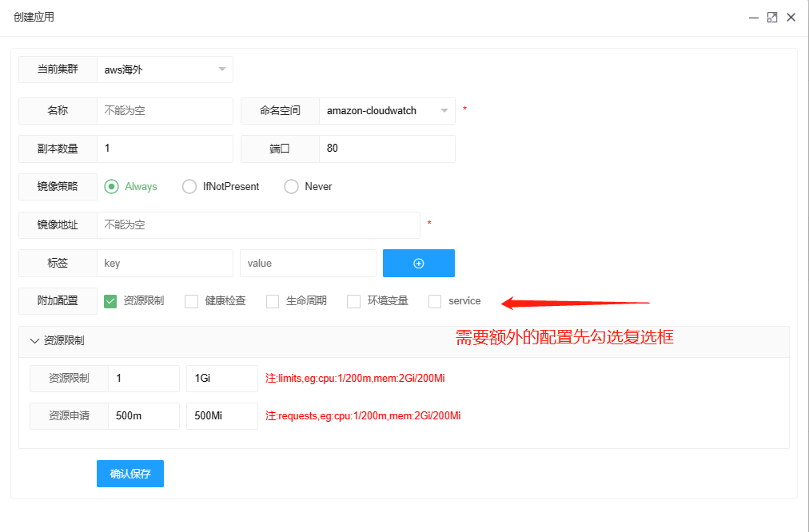The height and width of the screenshot is (532, 809).
Task: Enable the 环境变量 checkbox
Action: click(353, 301)
